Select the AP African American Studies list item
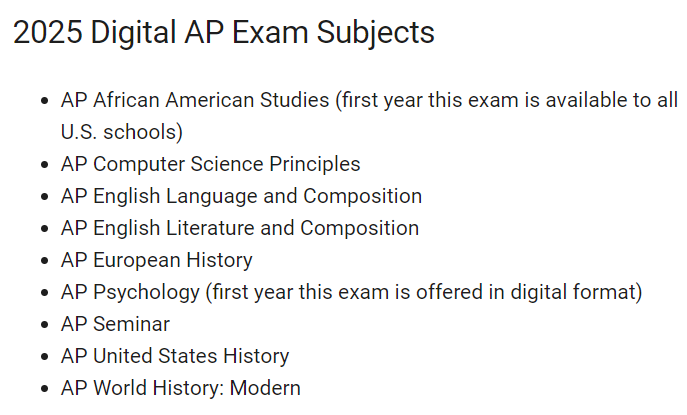Screen dimensions: 687x415 369,116
